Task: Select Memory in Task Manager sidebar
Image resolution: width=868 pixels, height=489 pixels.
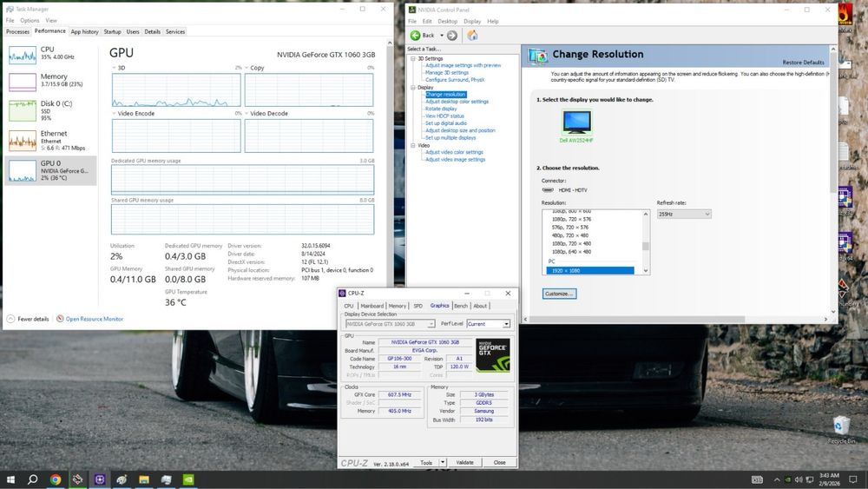Action: [x=49, y=80]
